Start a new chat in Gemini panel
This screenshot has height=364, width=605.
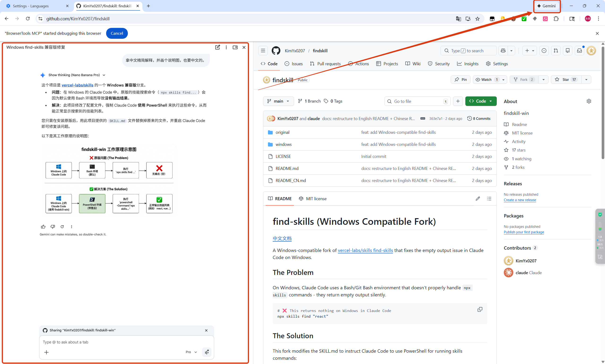(217, 47)
